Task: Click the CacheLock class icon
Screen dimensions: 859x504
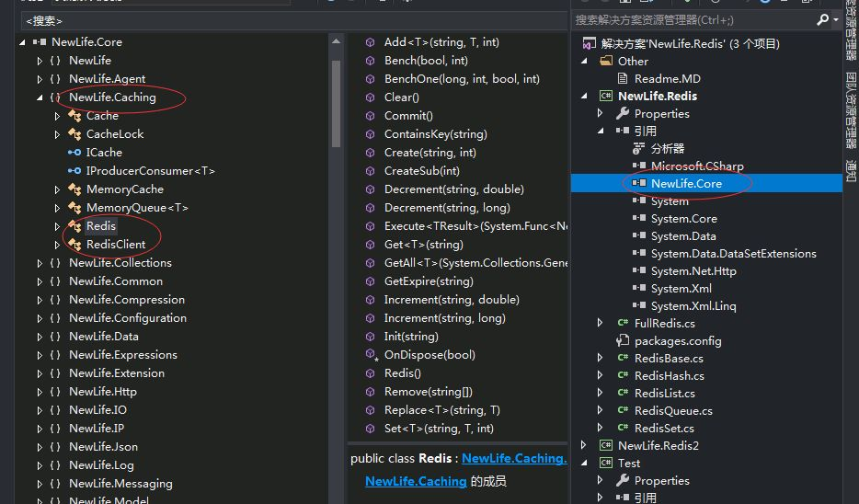Action: (x=74, y=134)
